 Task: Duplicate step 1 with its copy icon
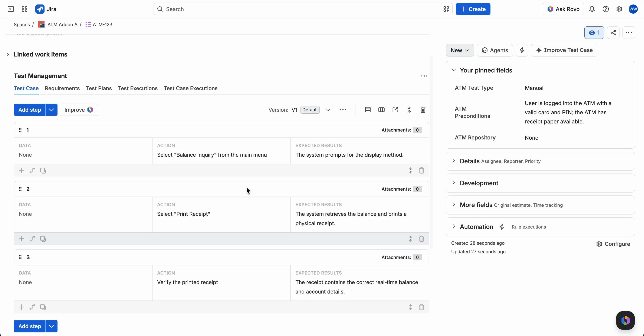[x=43, y=171]
